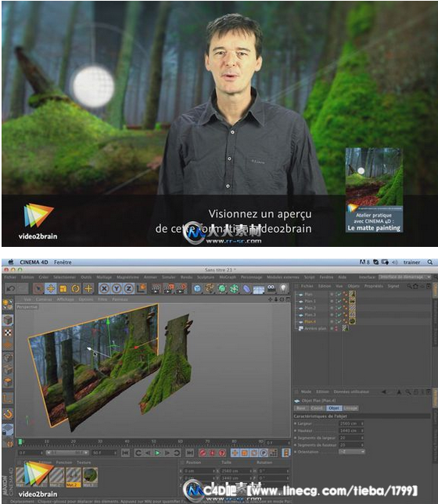Select the Mat.2 material thumbnail
Screen dimensions: 438x504
click(73, 477)
